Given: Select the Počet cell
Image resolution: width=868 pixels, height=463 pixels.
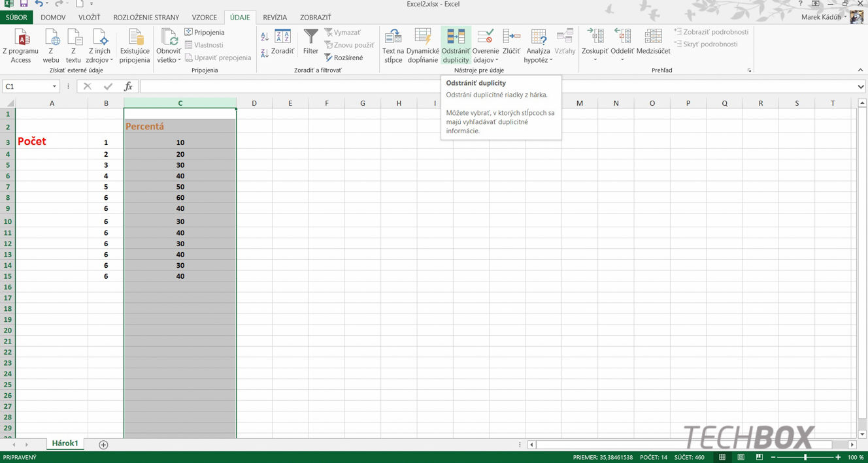Looking at the screenshot, I should tap(52, 141).
